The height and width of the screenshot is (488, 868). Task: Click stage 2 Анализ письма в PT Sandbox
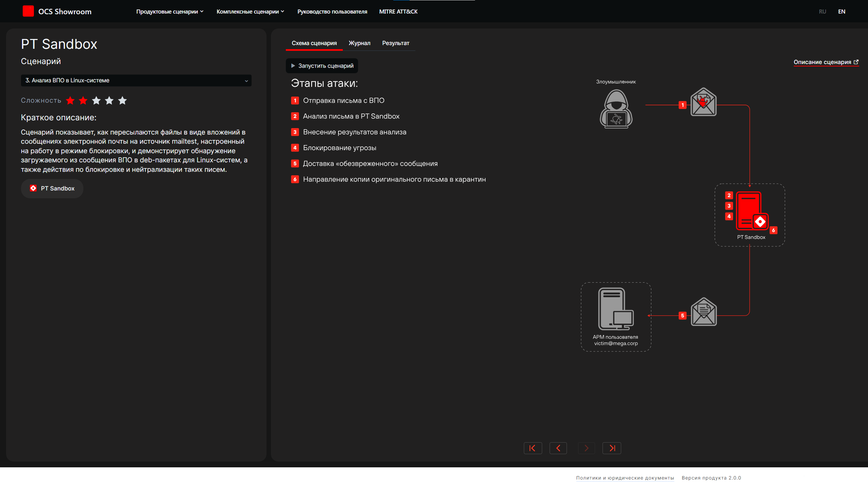345,116
